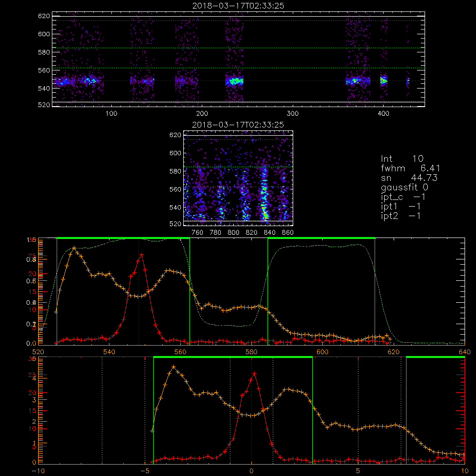Click x-axis label -10 on bottom plot
The height and width of the screenshot is (476, 476).
point(38,471)
